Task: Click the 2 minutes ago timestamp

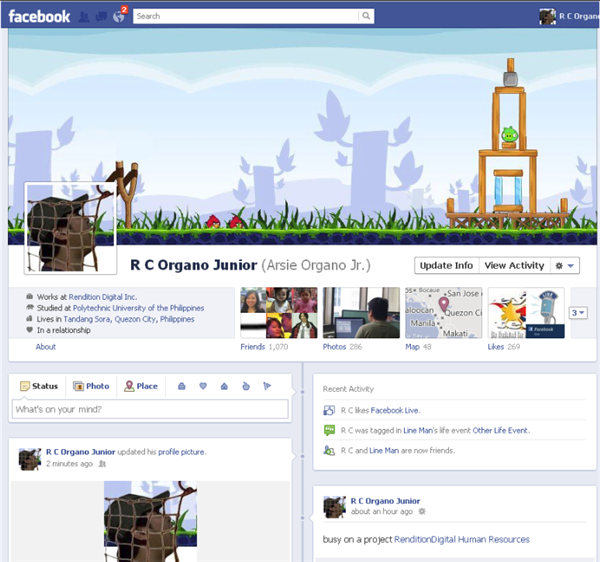Action: [69, 464]
